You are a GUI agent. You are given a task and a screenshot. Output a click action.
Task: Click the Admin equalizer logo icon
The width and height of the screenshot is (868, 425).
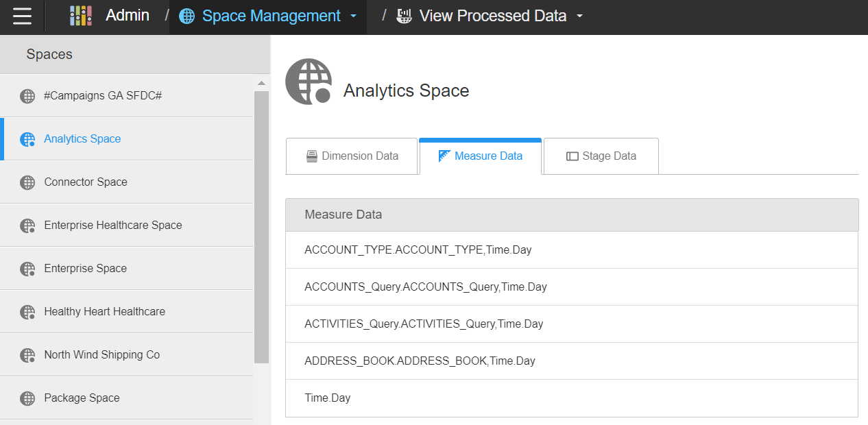click(81, 16)
